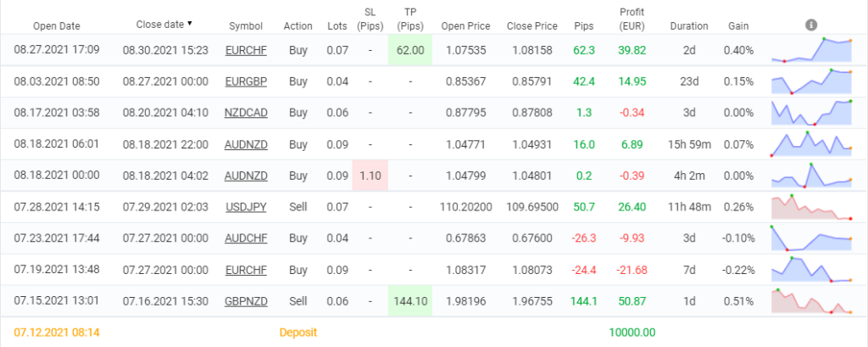Sort table by Open Date header
The image size is (868, 347).
pos(57,26)
